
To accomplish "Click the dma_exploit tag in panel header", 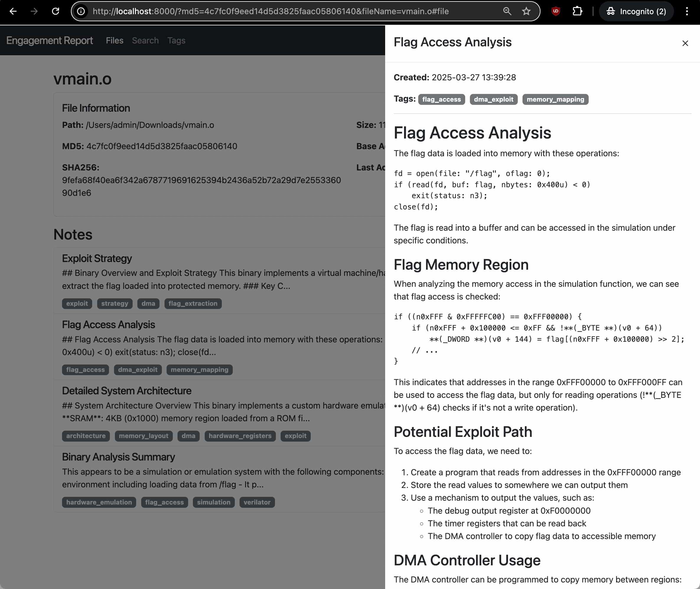I will point(493,99).
